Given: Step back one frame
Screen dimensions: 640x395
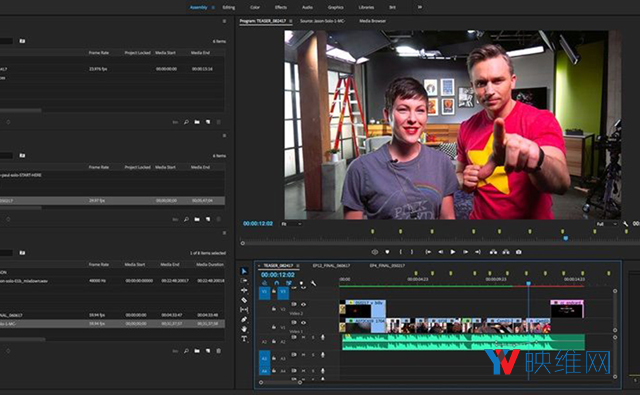Looking at the screenshot, I should pos(440,252).
